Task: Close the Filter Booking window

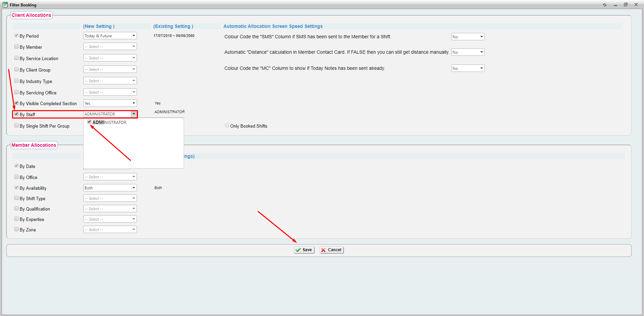Action: pyautogui.click(x=636, y=5)
